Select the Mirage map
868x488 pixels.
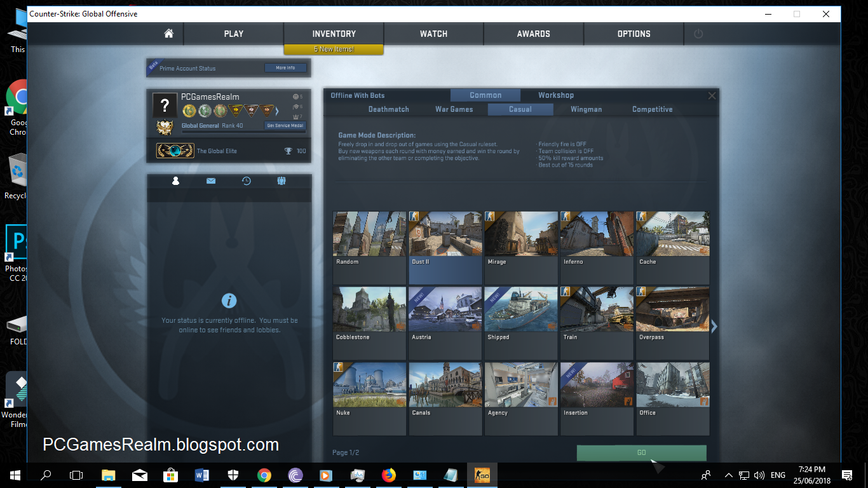(521, 248)
